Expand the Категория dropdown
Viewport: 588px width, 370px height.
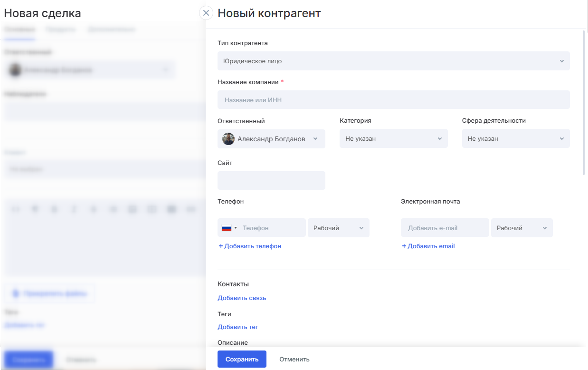coord(393,139)
